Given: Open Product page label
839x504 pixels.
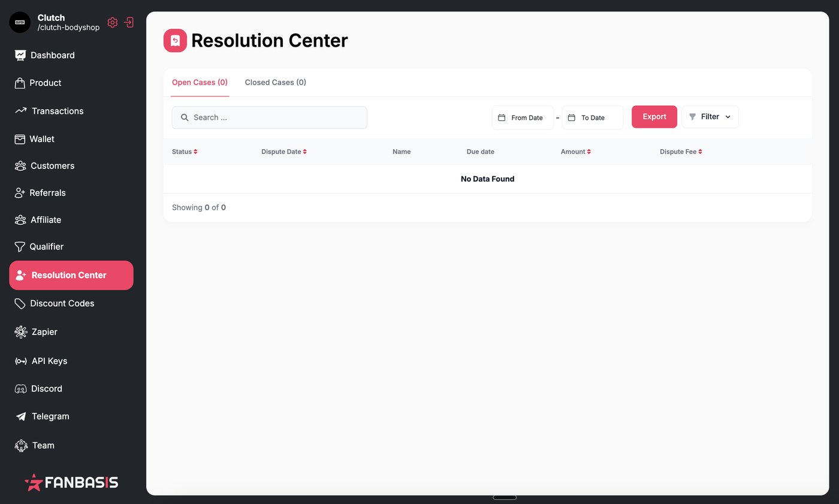Looking at the screenshot, I should click(46, 83).
